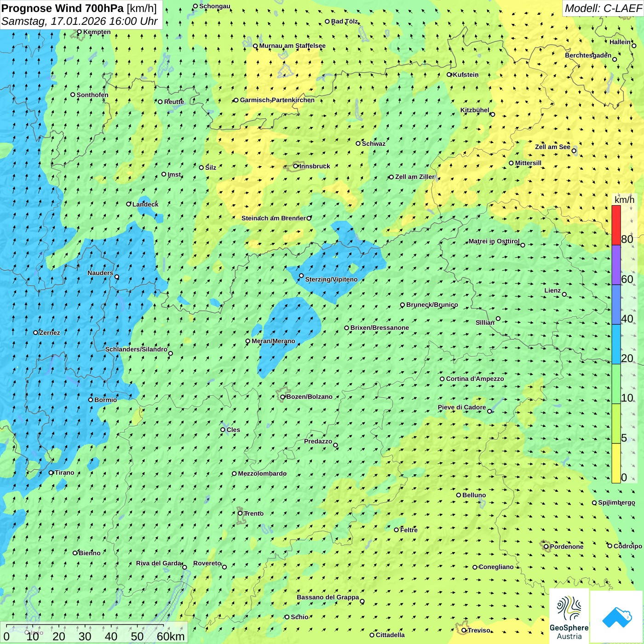644x644 pixels.
Task: Click the Bad Tölz city label
Action: 344,21
